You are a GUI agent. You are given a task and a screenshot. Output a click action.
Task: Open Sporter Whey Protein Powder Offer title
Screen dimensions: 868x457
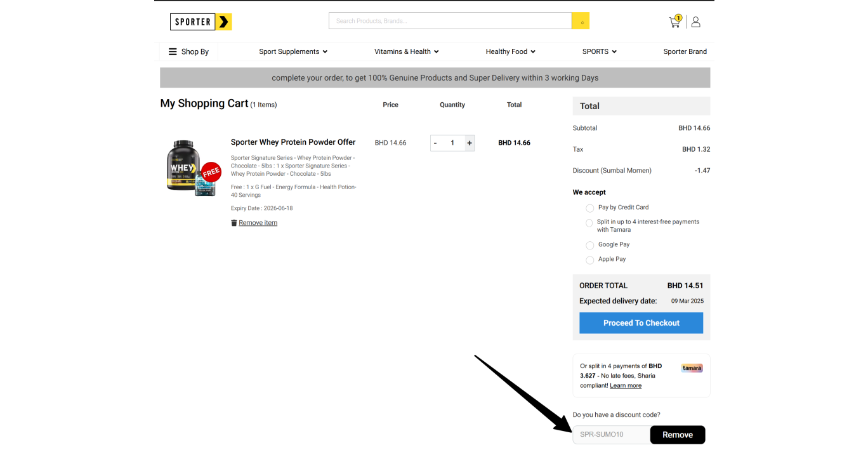[x=293, y=142]
